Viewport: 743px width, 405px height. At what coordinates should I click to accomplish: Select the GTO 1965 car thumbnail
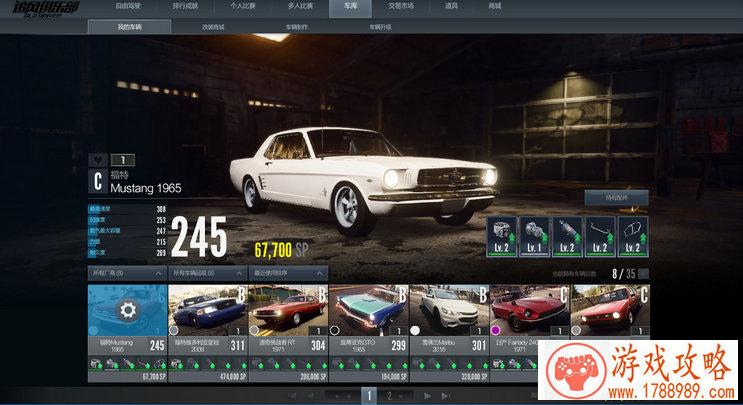pos(368,310)
